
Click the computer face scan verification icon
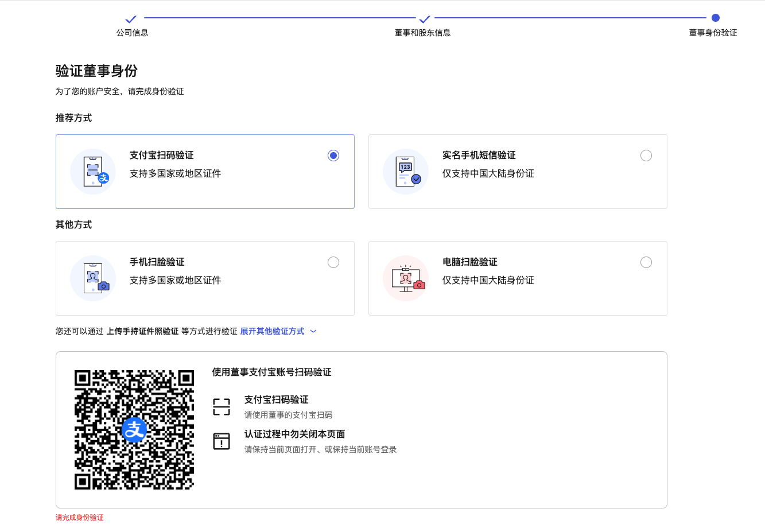(x=406, y=278)
